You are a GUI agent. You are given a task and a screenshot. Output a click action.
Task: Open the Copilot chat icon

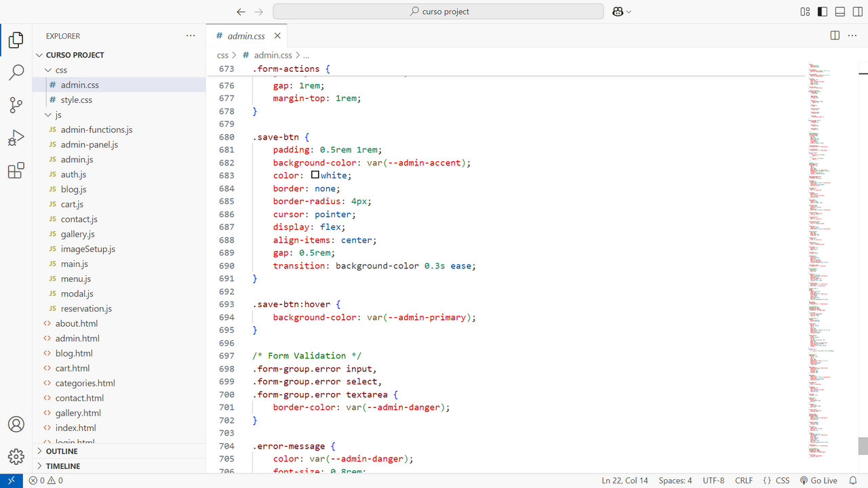tap(617, 12)
